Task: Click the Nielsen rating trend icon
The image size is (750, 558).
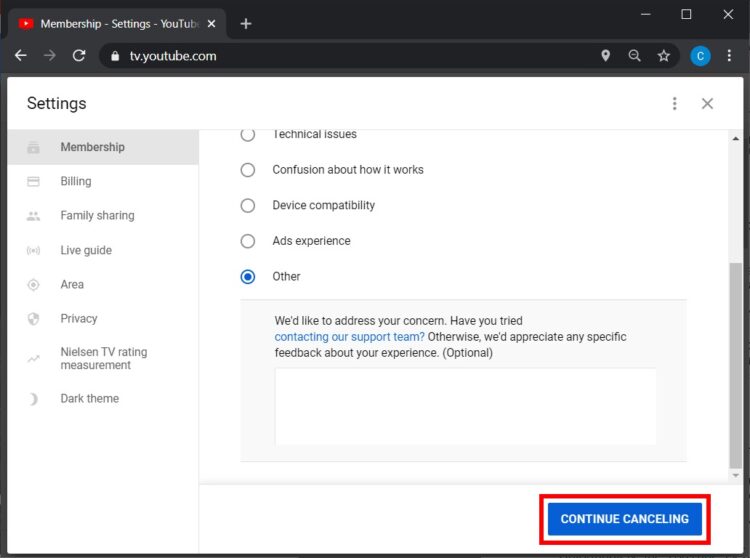Action: 33,359
